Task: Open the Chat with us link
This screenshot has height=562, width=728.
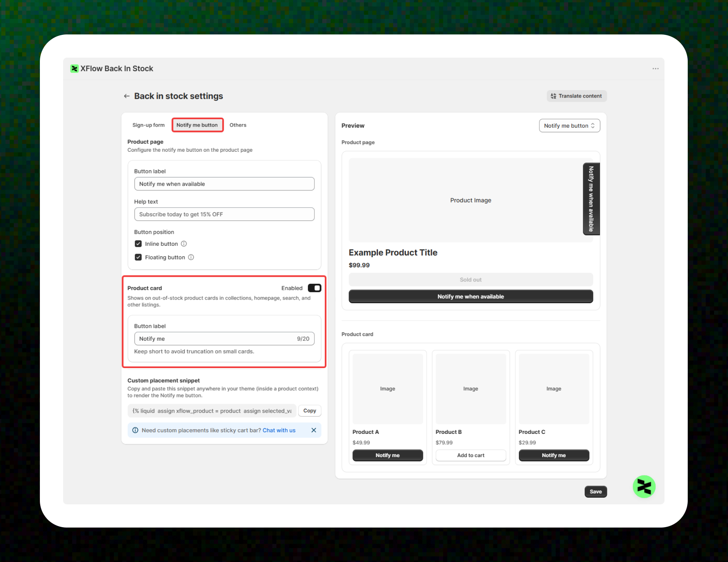Action: [279, 430]
